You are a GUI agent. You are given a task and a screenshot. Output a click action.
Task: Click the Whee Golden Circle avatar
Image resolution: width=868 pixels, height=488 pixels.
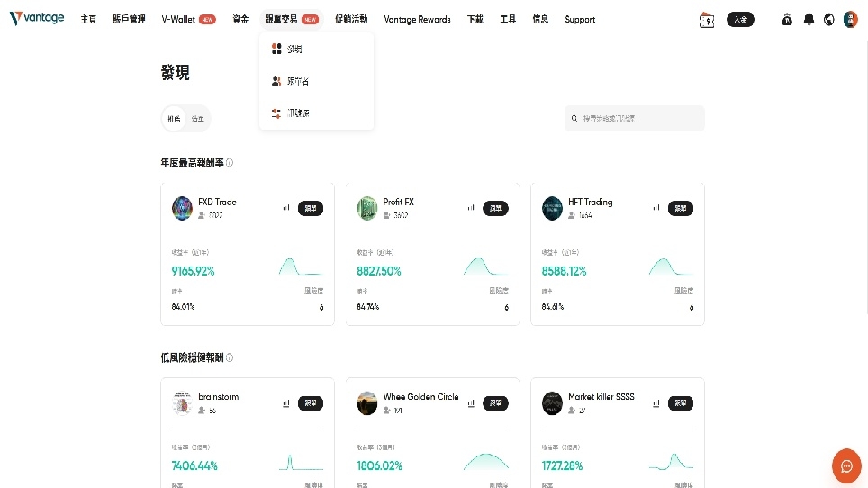[x=367, y=403]
